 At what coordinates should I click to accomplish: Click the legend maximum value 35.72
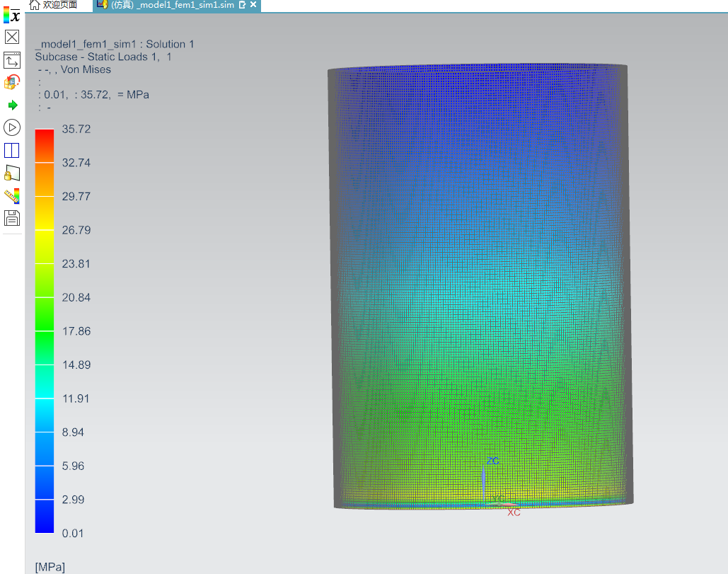click(76, 129)
